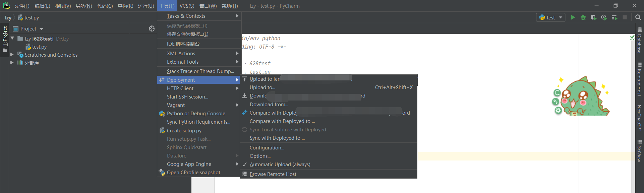Screen dimensions: 644x193
Task: Choose Start SSH session menu entry
Action: click(x=187, y=97)
